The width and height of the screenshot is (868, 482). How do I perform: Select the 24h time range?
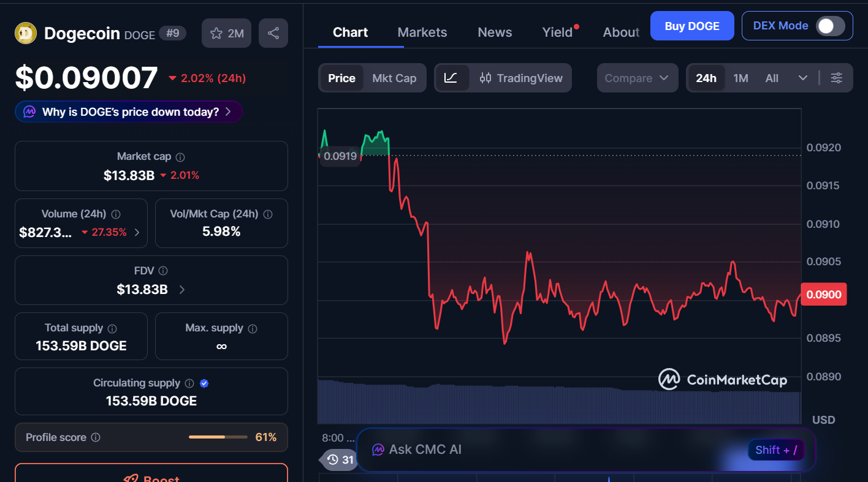click(x=706, y=78)
